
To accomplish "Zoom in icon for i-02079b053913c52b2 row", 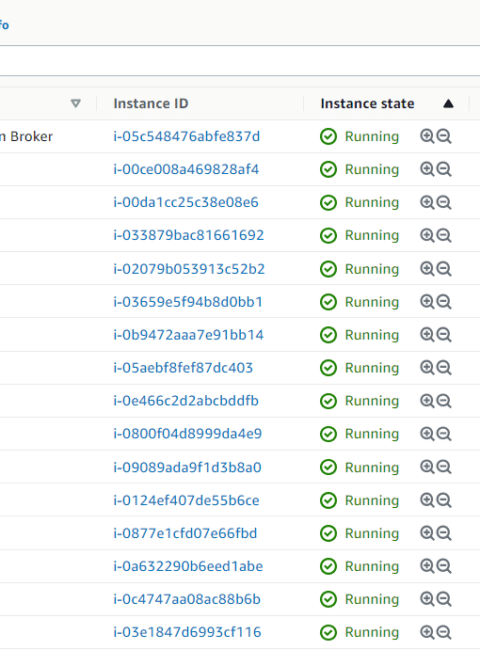I will (x=427, y=269).
